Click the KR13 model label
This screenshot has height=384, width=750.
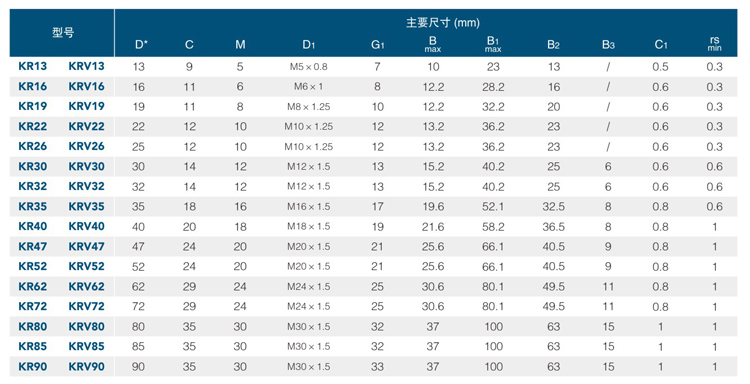[x=33, y=66]
